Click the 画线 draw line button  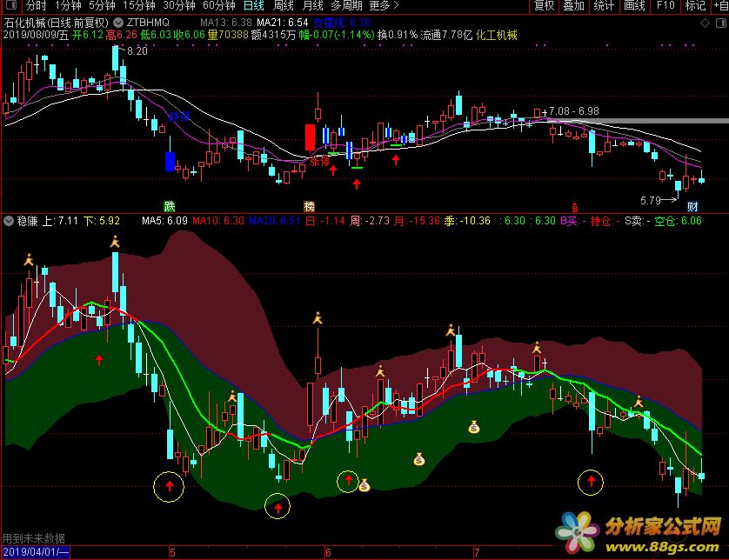[634, 5]
